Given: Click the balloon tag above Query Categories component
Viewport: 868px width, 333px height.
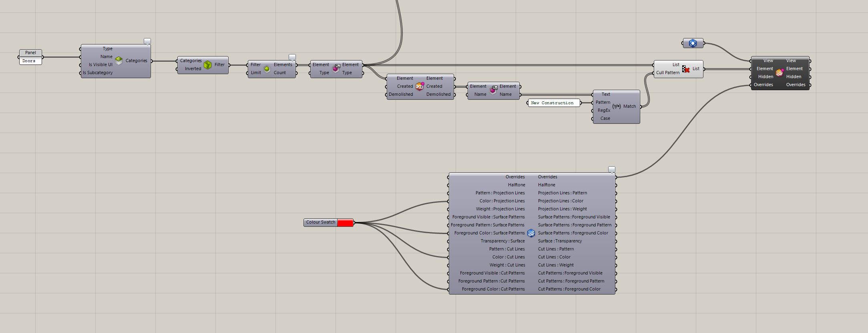Looking at the screenshot, I should point(147,41).
